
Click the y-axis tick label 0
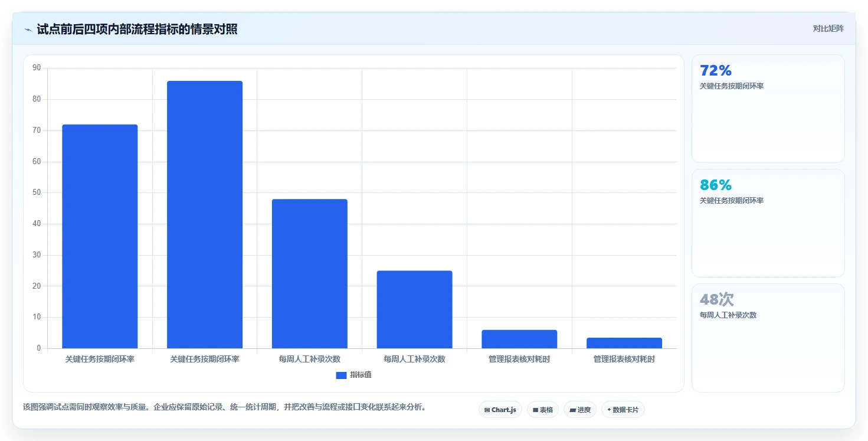pos(39,348)
